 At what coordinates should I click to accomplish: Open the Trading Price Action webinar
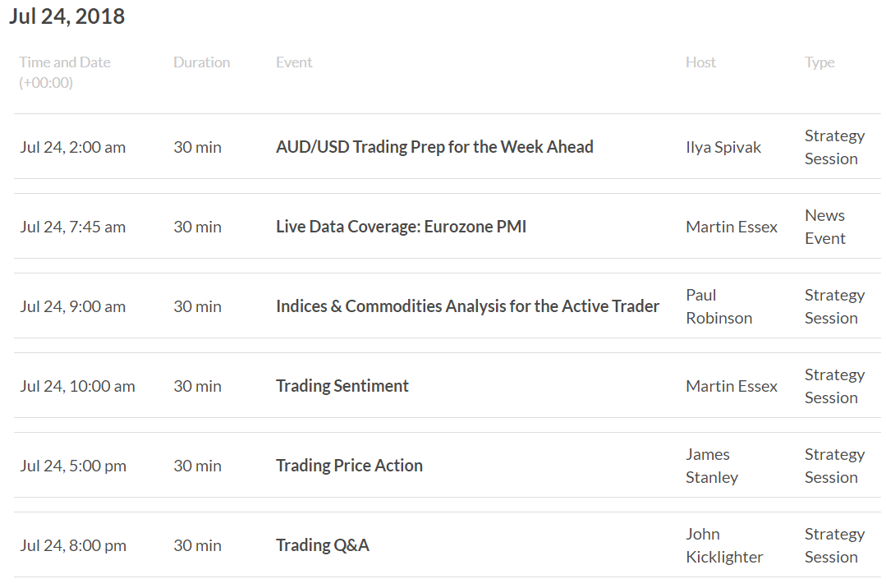click(x=349, y=466)
